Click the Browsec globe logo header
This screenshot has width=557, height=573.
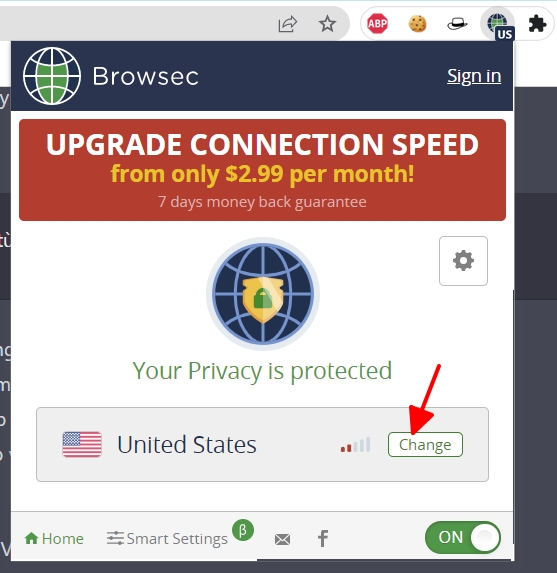click(110, 76)
